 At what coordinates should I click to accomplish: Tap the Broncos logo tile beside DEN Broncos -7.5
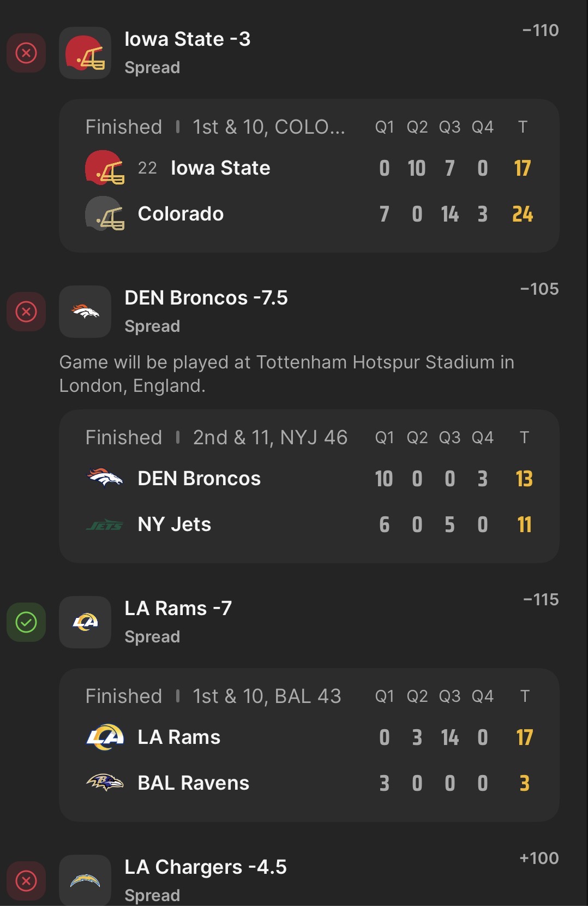pos(85,312)
